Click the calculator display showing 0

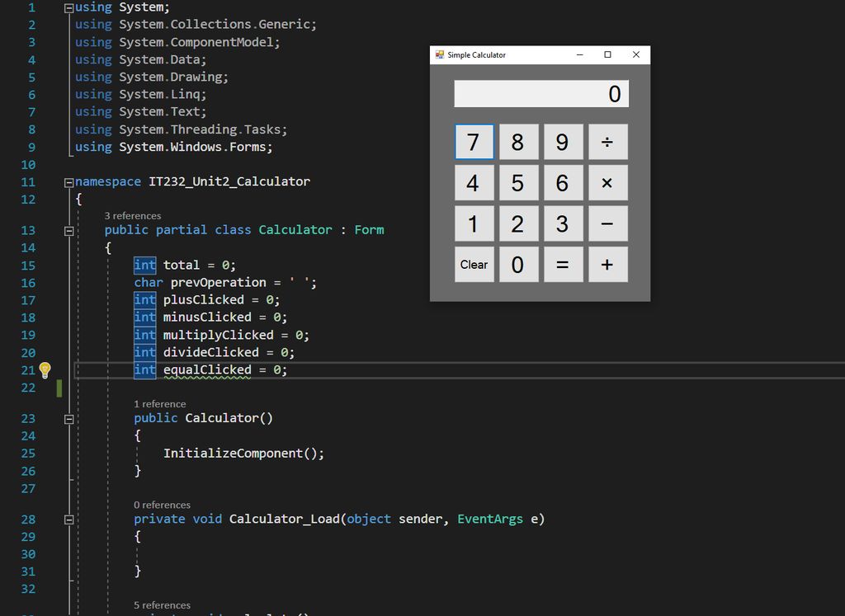541,93
